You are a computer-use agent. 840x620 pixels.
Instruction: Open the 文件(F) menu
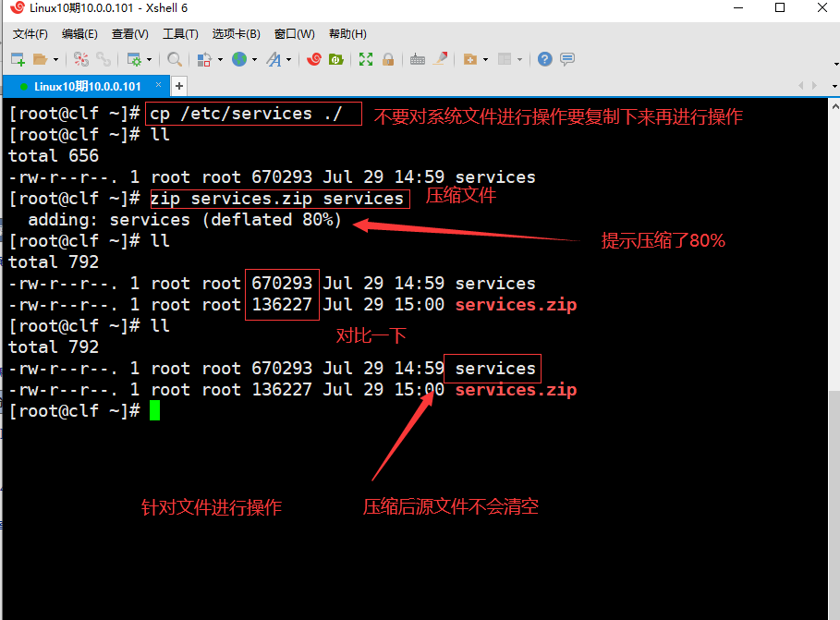(x=30, y=34)
